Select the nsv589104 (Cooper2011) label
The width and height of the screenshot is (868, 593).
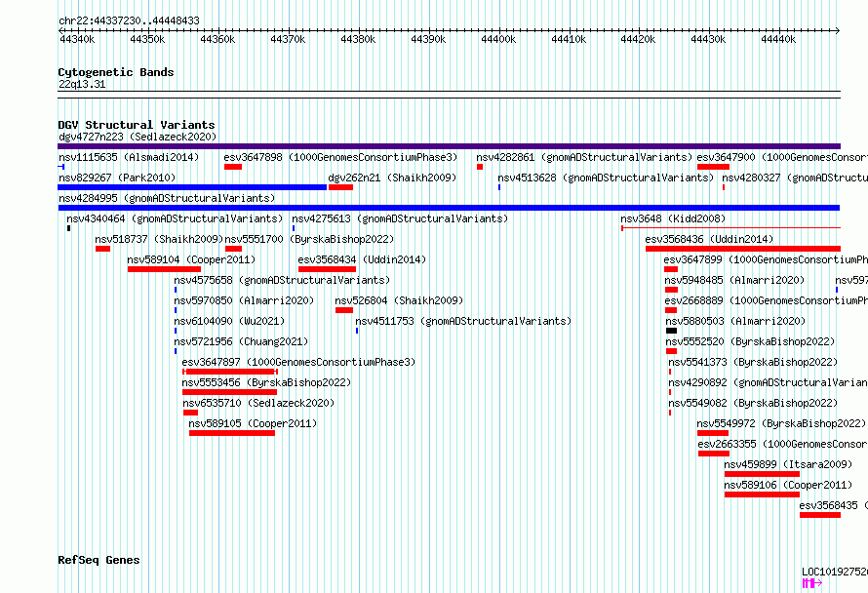coord(191,259)
